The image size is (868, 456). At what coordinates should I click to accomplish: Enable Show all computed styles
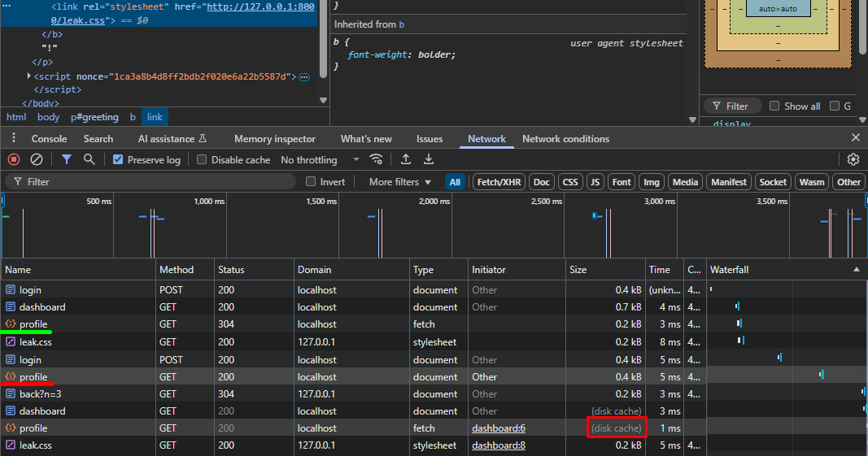coord(774,106)
